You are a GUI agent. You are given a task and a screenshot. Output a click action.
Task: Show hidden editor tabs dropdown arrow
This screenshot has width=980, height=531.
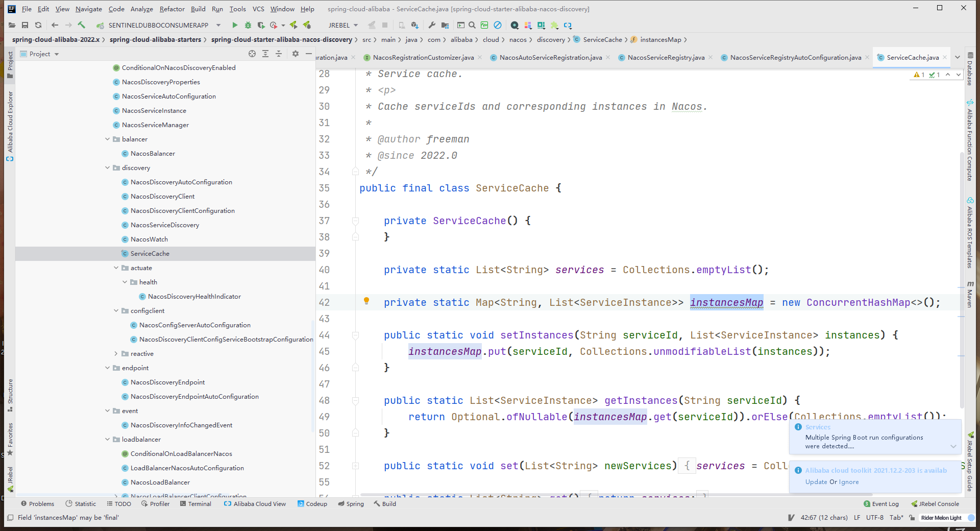pyautogui.click(x=958, y=57)
